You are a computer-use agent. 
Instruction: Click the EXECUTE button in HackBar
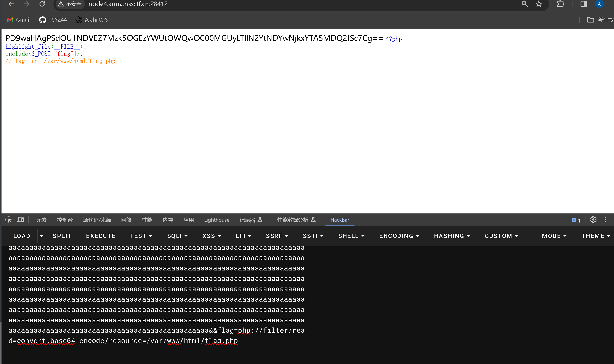tap(101, 236)
